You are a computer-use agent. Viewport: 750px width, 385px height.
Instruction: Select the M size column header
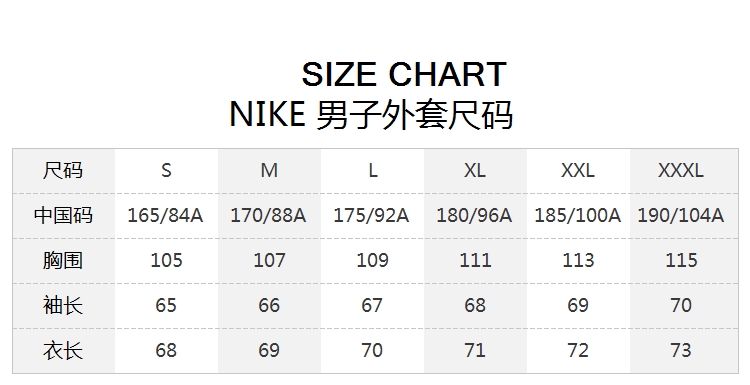point(269,171)
